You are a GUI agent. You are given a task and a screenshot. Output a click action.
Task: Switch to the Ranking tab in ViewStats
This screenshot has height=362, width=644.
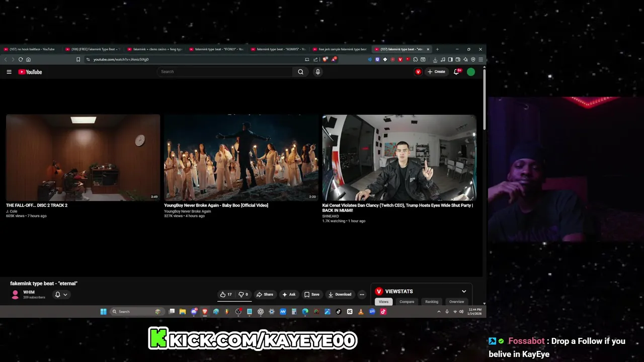point(432,302)
